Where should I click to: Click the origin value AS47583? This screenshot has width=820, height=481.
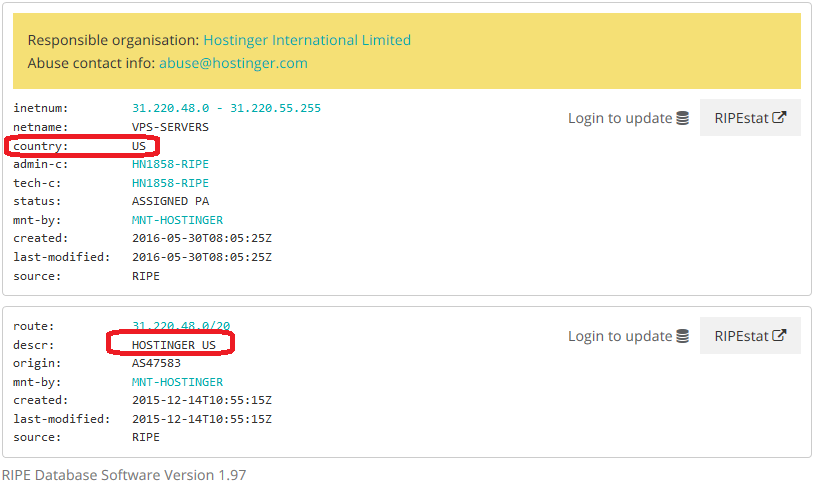coord(156,363)
